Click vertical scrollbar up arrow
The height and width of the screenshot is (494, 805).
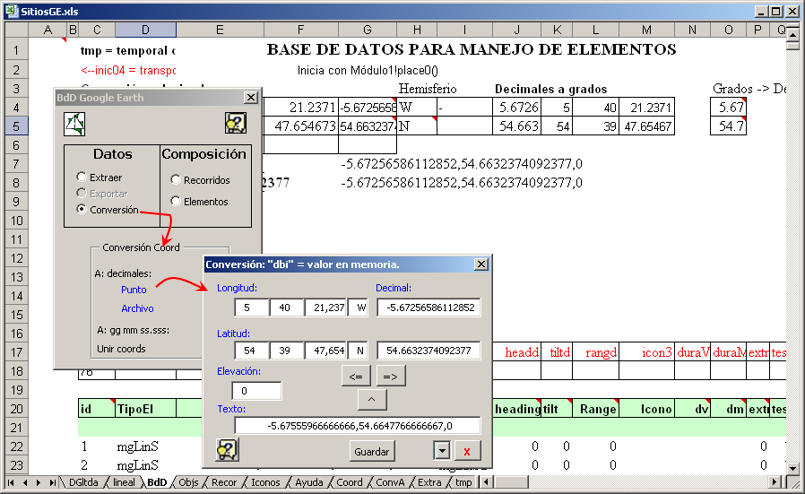point(793,35)
